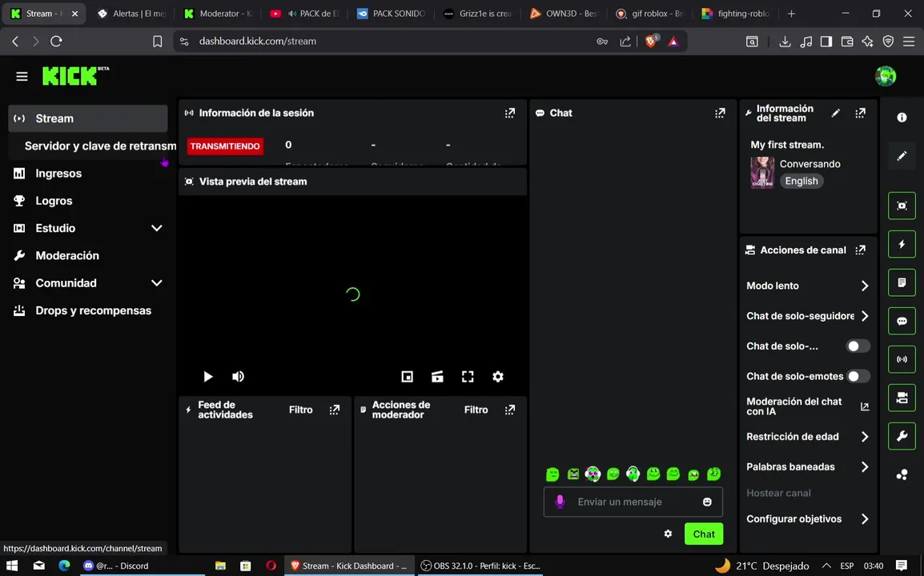Image resolution: width=924 pixels, height=576 pixels.
Task: Send message with green Chat button
Action: point(704,534)
